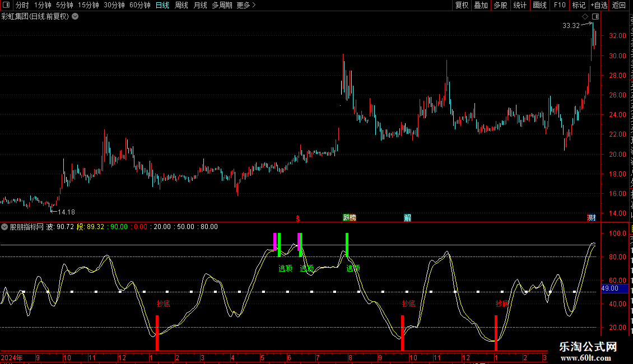The image size is (633, 364).
Task: Switch to 分时 view
Action: point(22,5)
